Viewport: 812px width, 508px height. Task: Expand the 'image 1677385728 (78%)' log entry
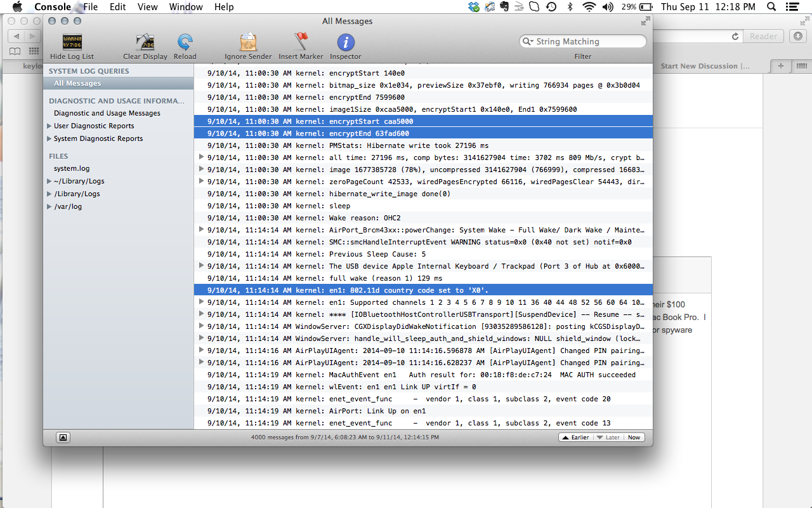[202, 169]
